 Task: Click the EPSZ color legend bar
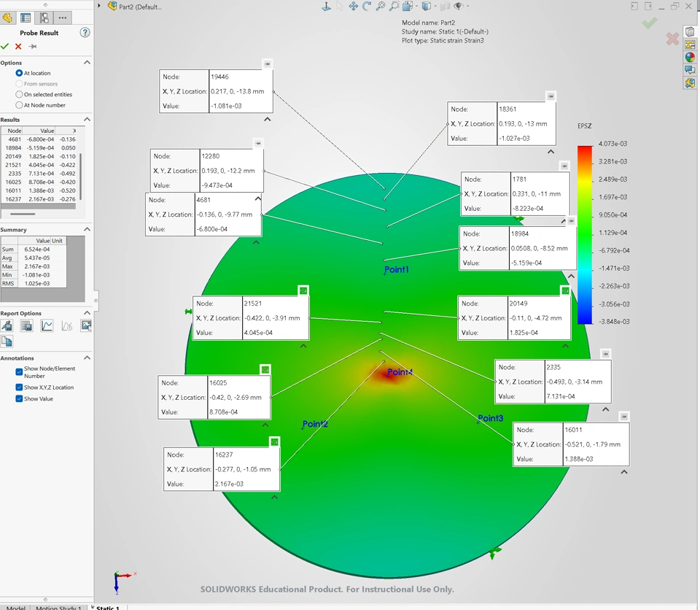tap(585, 235)
